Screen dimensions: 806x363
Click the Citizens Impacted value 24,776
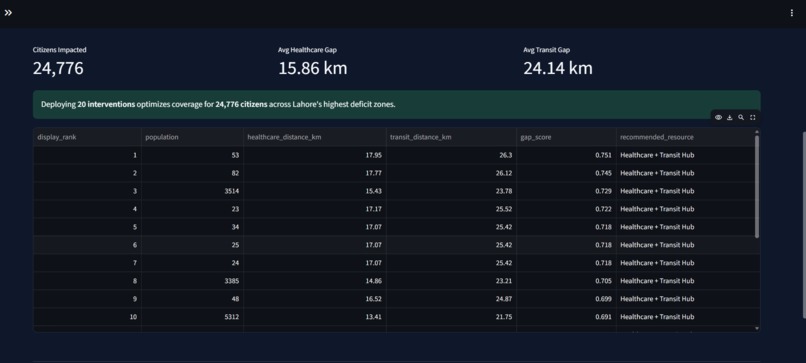click(58, 68)
